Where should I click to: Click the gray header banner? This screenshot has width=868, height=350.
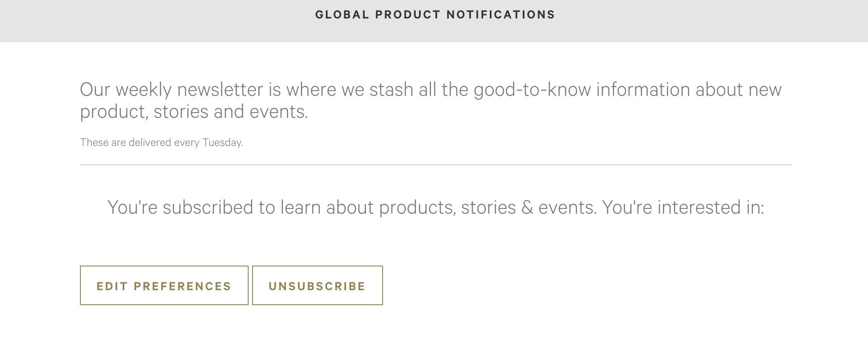tap(434, 21)
